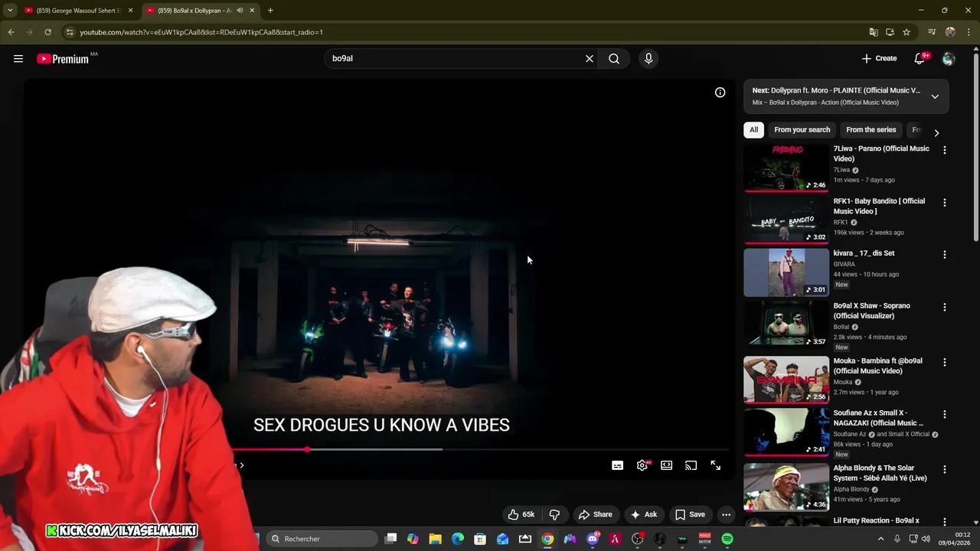Close the Bo9al x Dollypran browser tab
Viewport: 980px width, 551px height.
click(x=252, y=11)
